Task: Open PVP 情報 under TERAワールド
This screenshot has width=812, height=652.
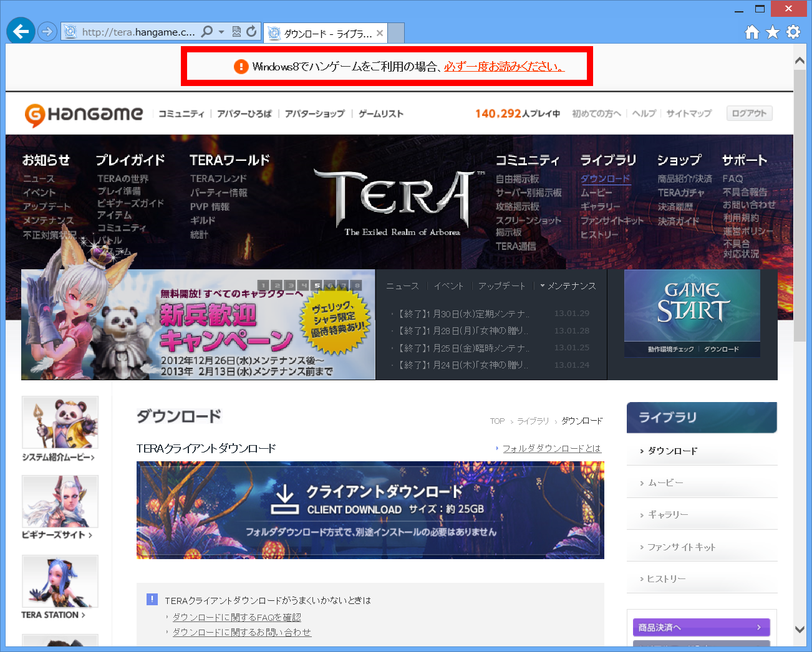Action: [210, 207]
